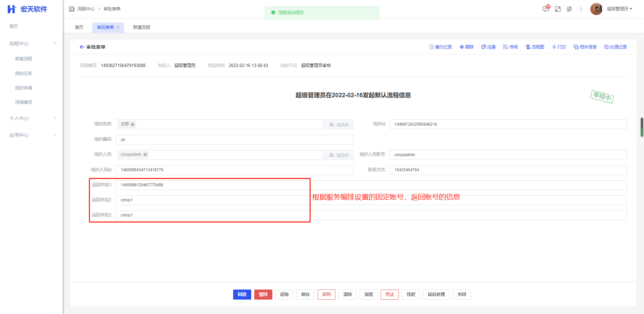Open the 超级管理员 user dropdown
The width and height of the screenshot is (644, 314).
coord(620,9)
